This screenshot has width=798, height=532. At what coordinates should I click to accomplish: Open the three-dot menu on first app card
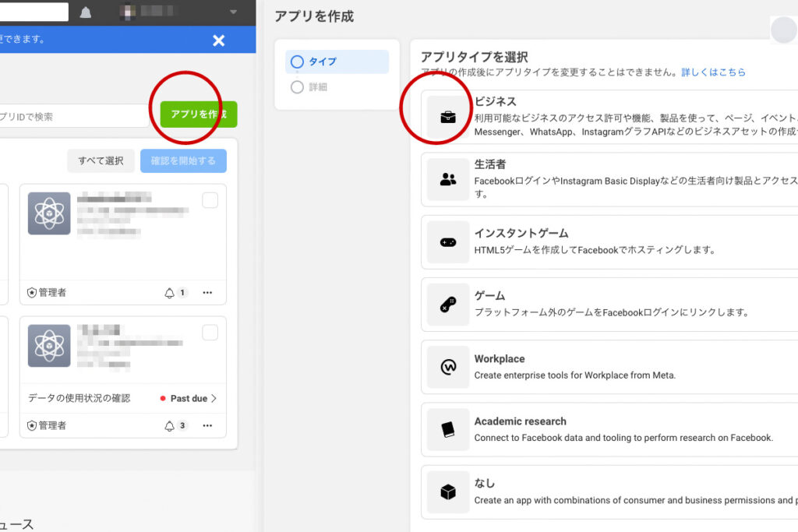(207, 292)
